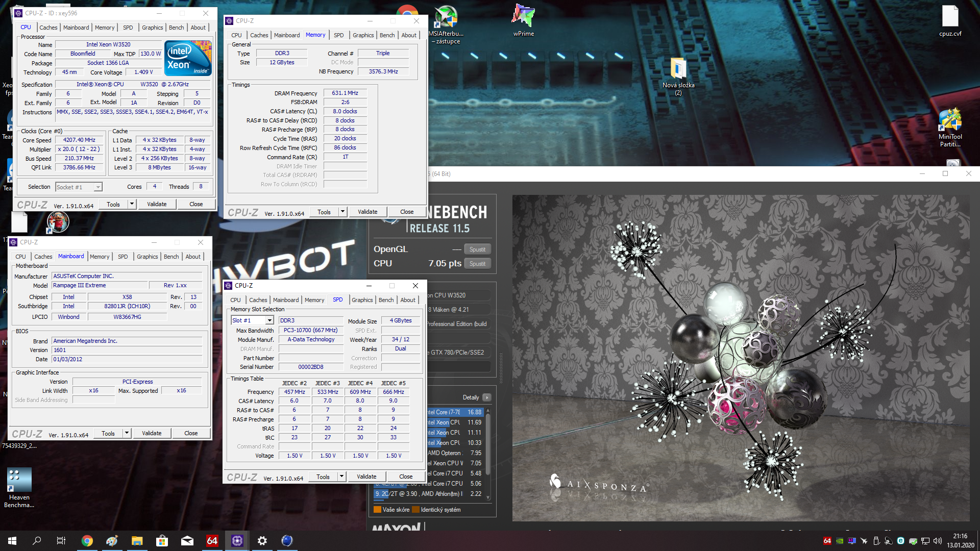Open Graphics tab in CPU-Z Mainboard window
980x551 pixels.
click(x=147, y=257)
